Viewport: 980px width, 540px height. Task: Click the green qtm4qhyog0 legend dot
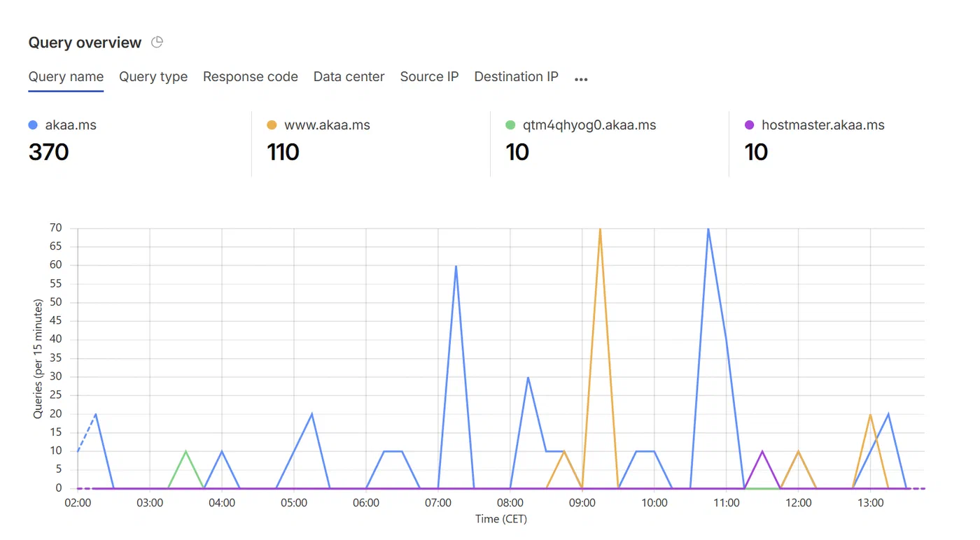point(510,125)
